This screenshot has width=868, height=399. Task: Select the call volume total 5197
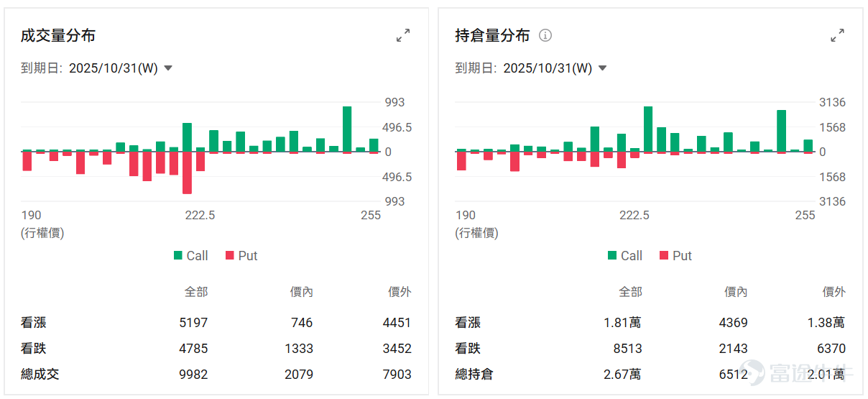[x=193, y=323]
